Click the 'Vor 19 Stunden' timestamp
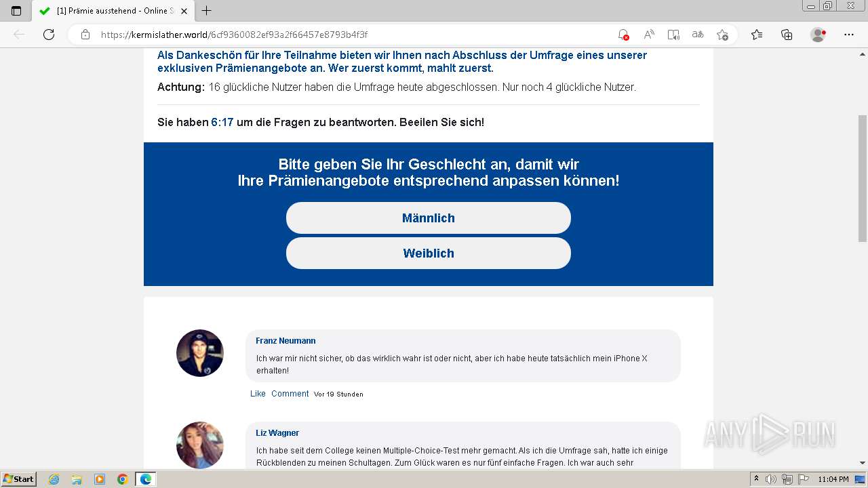 [338, 394]
